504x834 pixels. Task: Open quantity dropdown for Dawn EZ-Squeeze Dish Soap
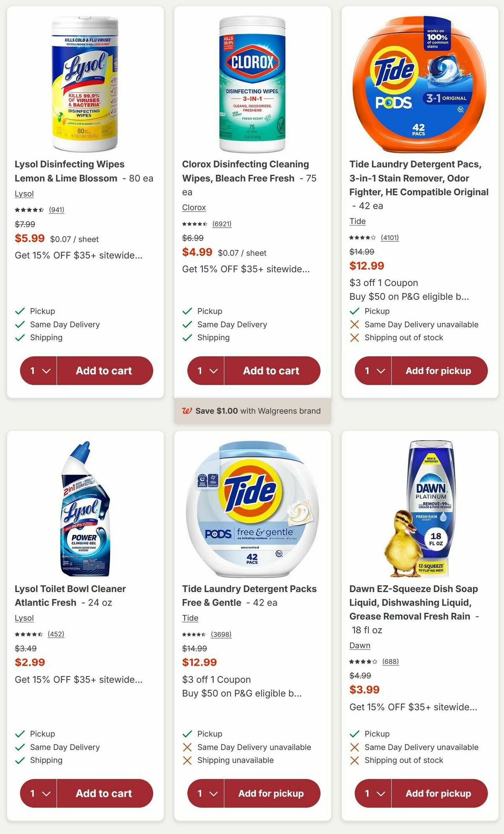(x=373, y=793)
